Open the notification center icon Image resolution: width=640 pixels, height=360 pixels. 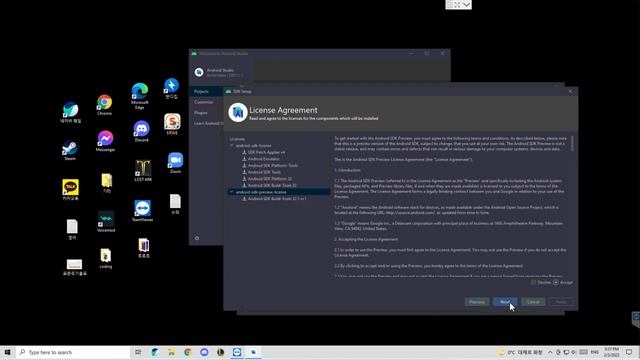(x=629, y=352)
